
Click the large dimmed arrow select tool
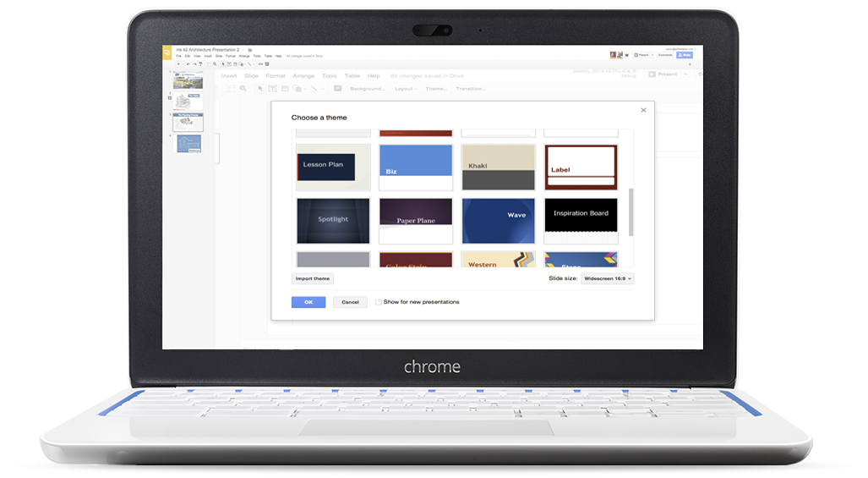(260, 89)
